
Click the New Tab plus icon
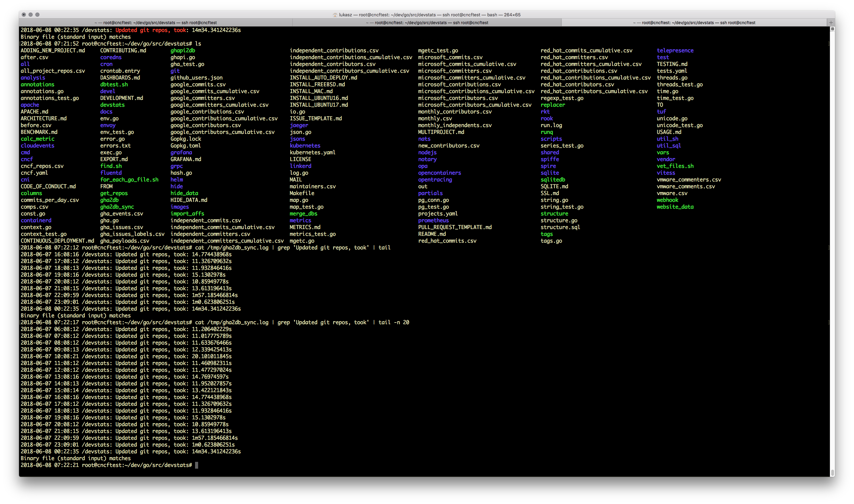point(831,22)
